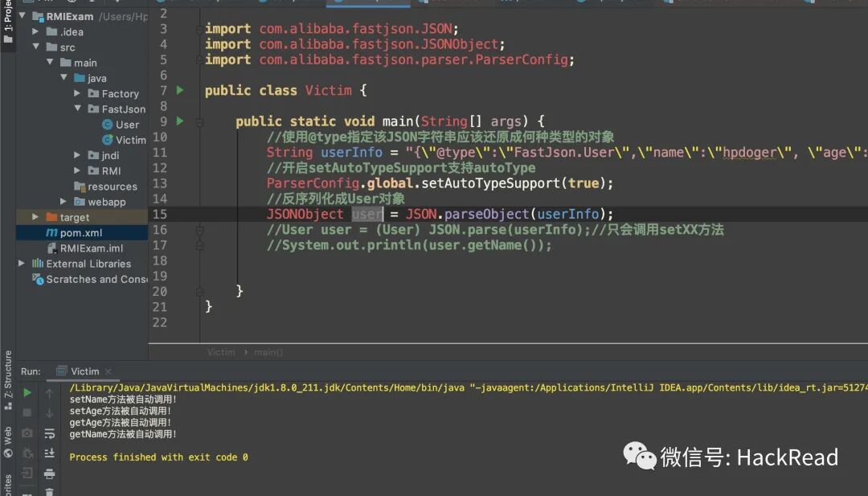
Task: Click the bug icon in the Run panel
Action: (x=27, y=453)
